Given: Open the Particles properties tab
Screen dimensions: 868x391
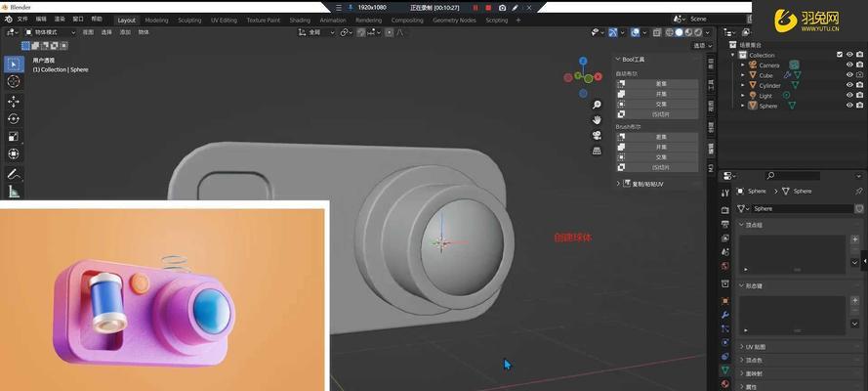Looking at the screenshot, I should [725, 328].
